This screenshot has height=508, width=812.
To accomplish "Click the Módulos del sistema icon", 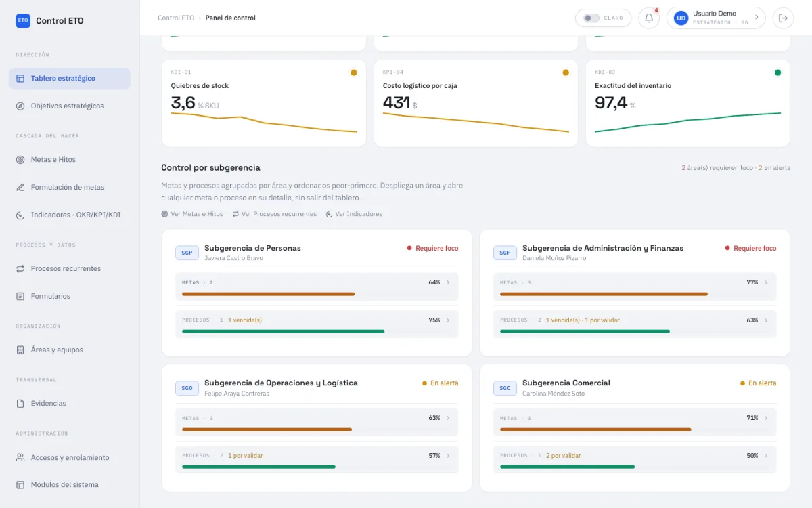I will [20, 485].
